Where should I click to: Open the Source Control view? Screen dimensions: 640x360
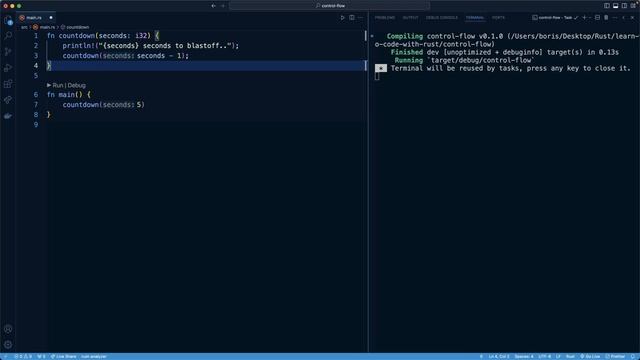pyautogui.click(x=8, y=52)
